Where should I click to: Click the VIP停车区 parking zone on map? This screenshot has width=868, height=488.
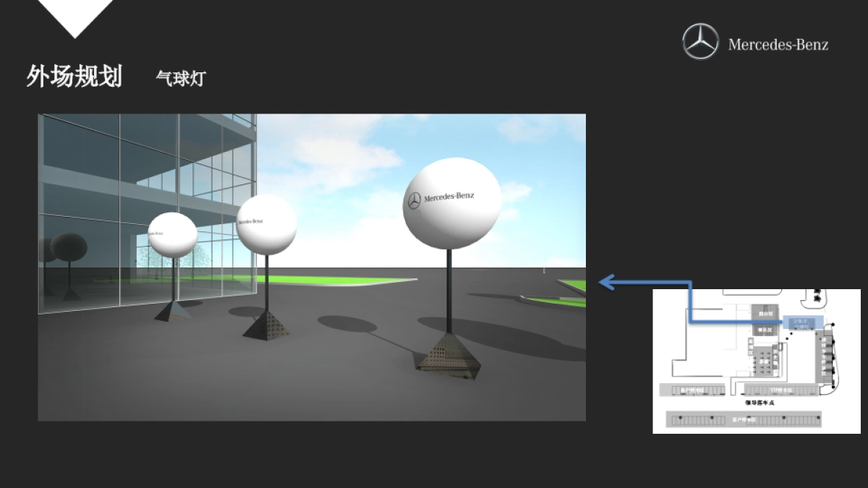tap(780, 390)
